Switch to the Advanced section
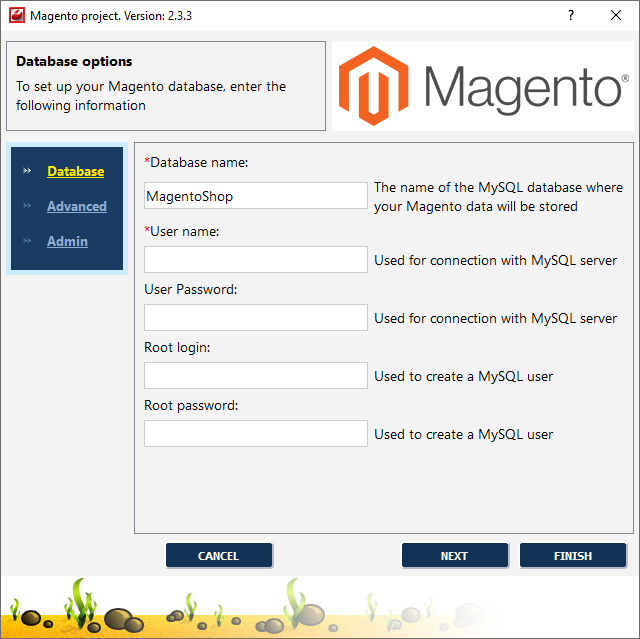The image size is (640, 639). point(77,206)
